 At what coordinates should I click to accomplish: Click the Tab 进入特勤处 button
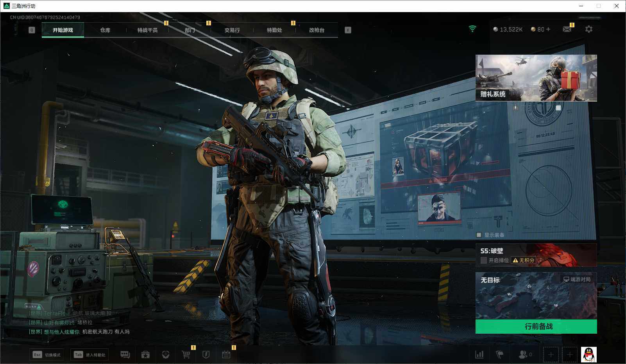point(89,355)
